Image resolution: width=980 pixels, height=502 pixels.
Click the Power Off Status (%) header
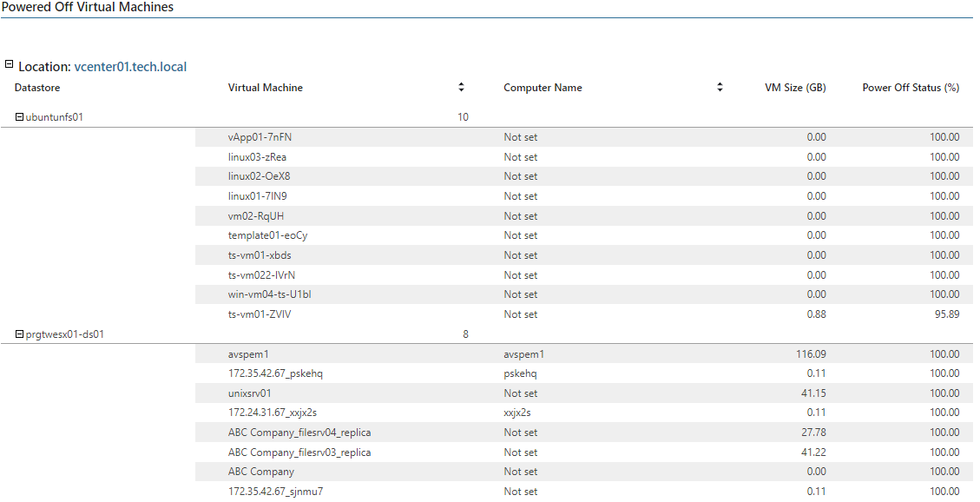pyautogui.click(x=911, y=88)
